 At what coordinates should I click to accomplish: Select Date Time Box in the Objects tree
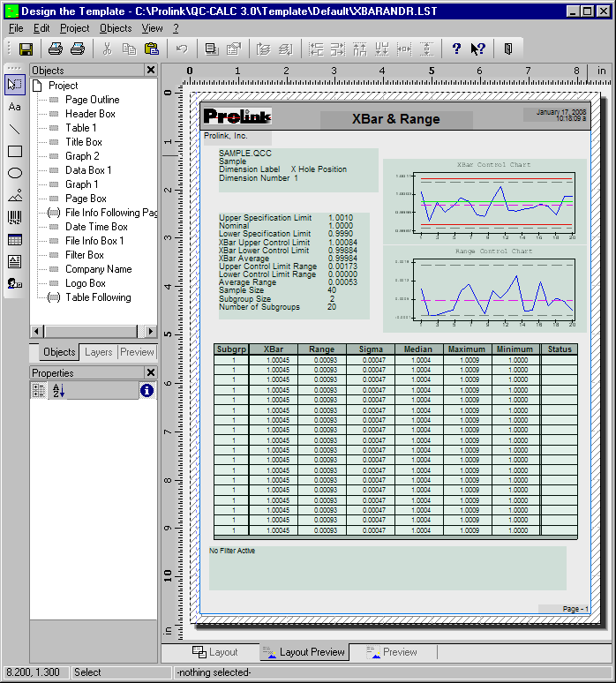pos(96,227)
